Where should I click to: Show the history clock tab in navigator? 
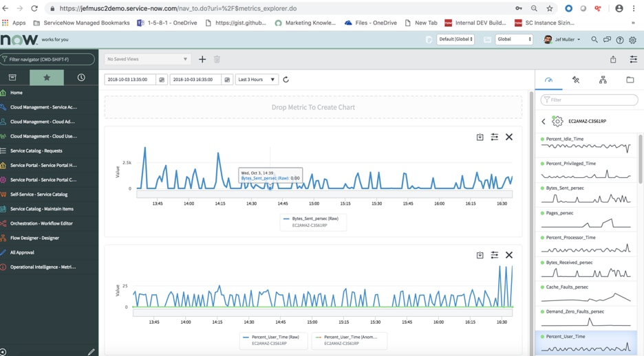coord(81,78)
